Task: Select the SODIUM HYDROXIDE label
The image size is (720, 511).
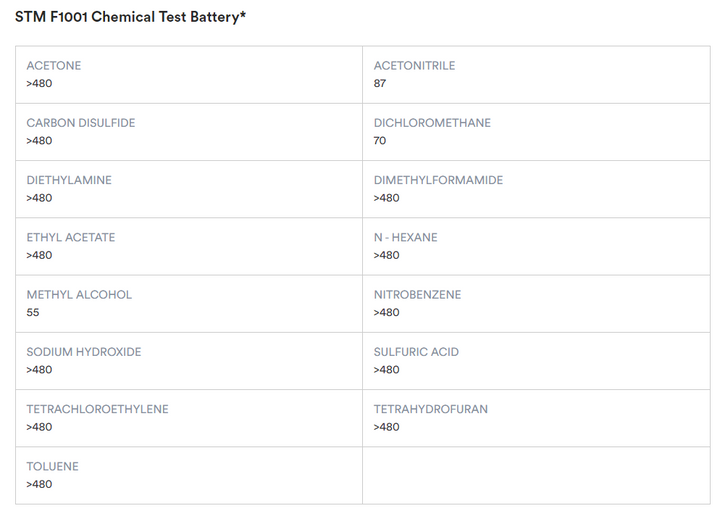Action: coord(84,352)
